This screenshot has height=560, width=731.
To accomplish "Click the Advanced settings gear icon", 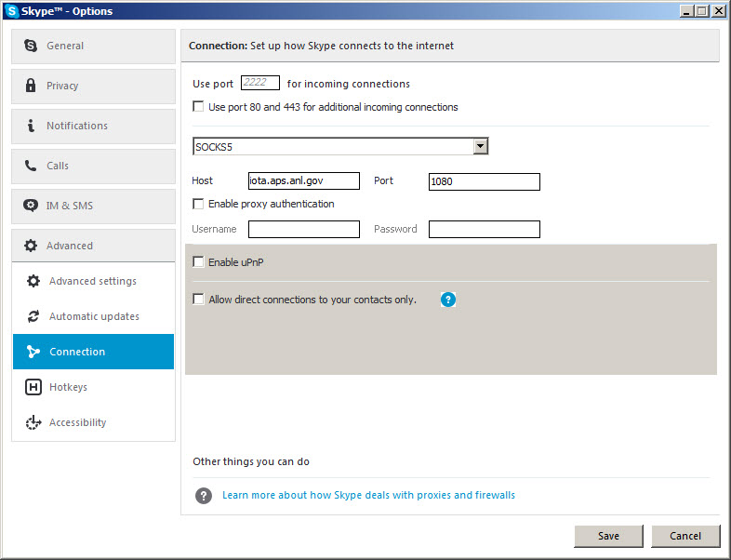I will 33,281.
